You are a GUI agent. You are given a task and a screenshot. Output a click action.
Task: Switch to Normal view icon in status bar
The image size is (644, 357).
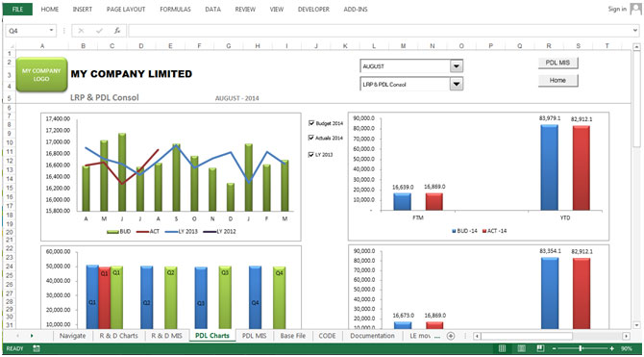(x=502, y=348)
